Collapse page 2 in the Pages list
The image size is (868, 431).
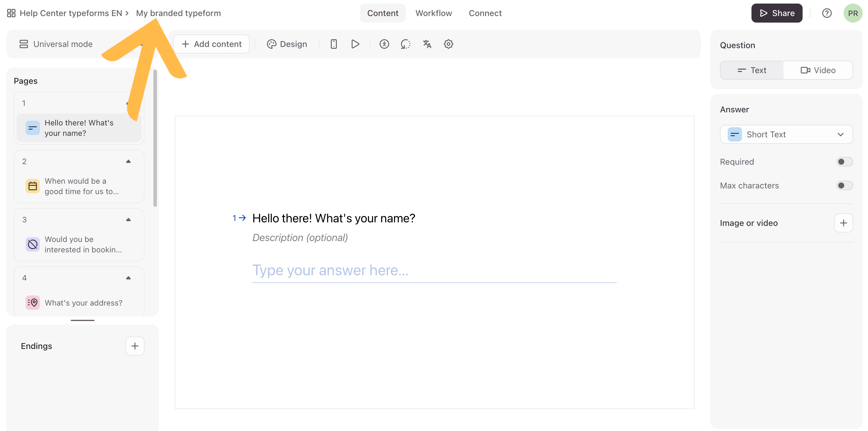(128, 161)
